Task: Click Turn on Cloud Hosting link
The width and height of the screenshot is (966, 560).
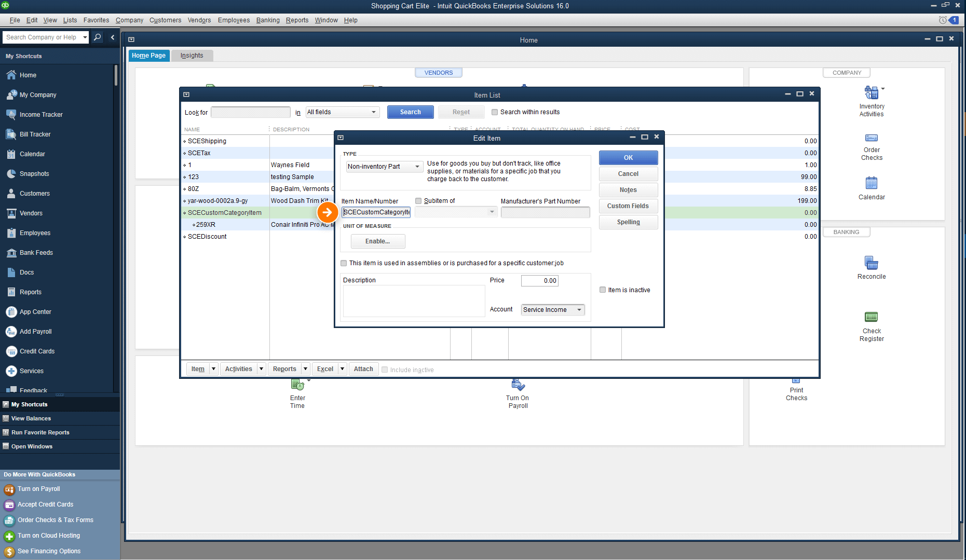Action: (48, 536)
